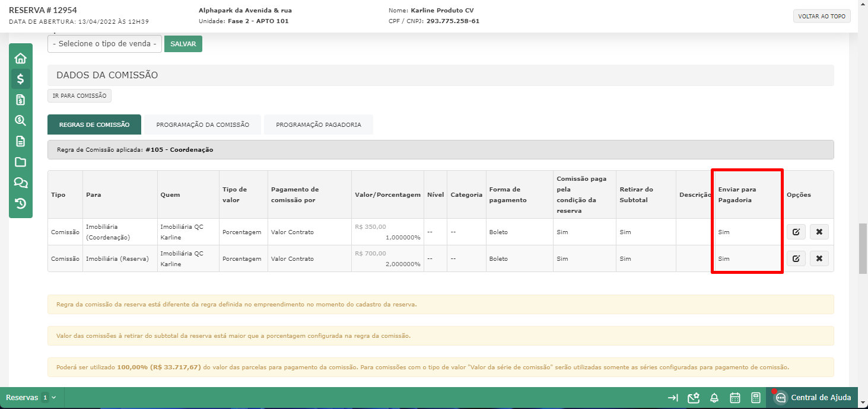Open the invoice document with dollar icon
Viewport: 868px width, 409px height.
[21, 100]
